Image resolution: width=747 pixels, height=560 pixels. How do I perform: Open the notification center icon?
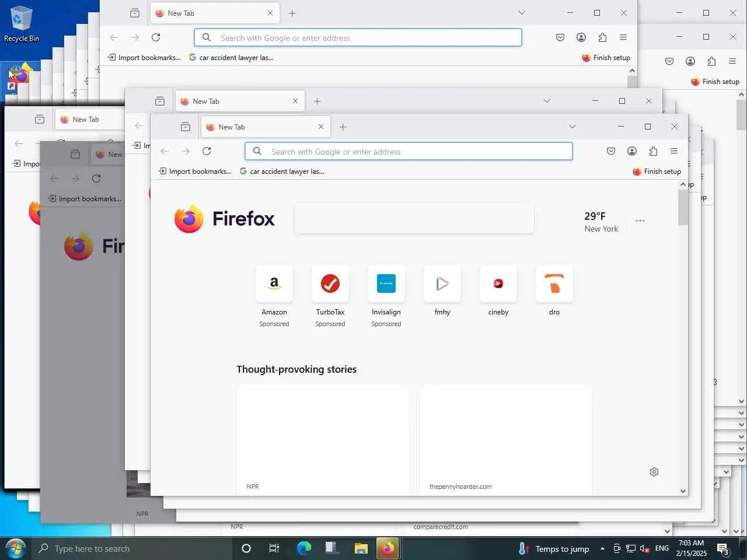click(723, 549)
